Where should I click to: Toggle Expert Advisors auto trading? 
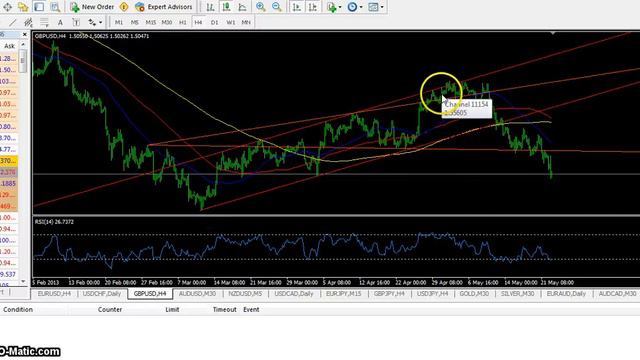163,7
